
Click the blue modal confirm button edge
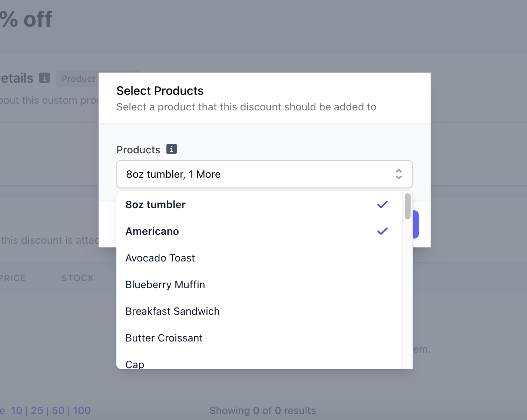[x=416, y=224]
